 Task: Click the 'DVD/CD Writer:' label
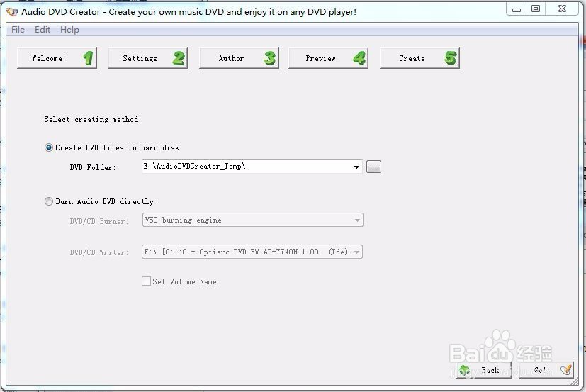(99, 252)
